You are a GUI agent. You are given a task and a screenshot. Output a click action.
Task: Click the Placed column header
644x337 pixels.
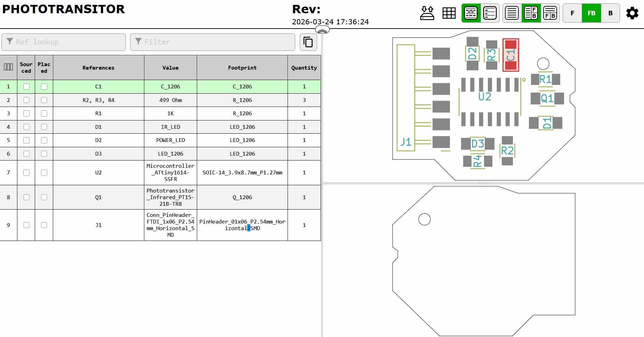pos(44,68)
